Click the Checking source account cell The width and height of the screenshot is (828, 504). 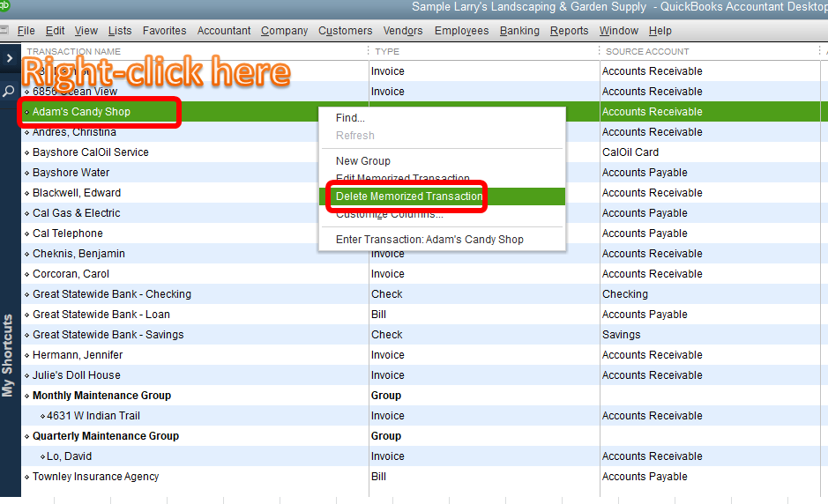tap(624, 294)
